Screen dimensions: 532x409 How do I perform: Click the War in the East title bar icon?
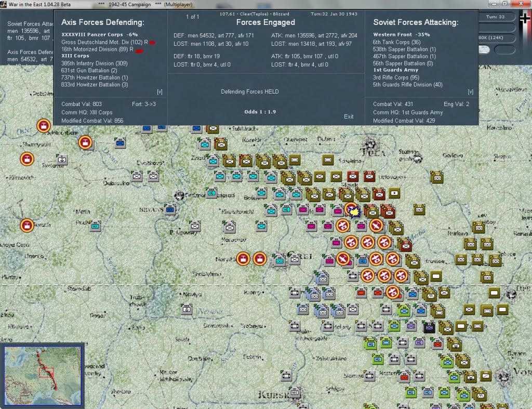[x=4, y=4]
